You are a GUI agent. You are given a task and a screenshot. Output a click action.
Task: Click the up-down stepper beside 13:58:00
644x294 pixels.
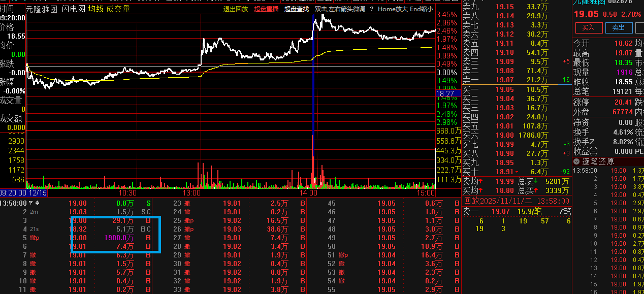pyautogui.click(x=37, y=203)
